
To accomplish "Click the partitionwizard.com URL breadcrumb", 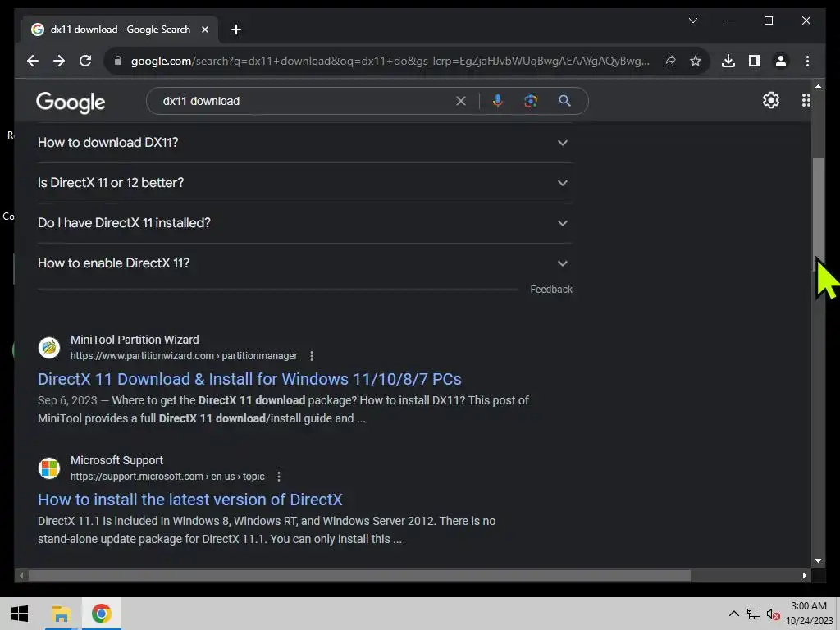I will point(184,356).
